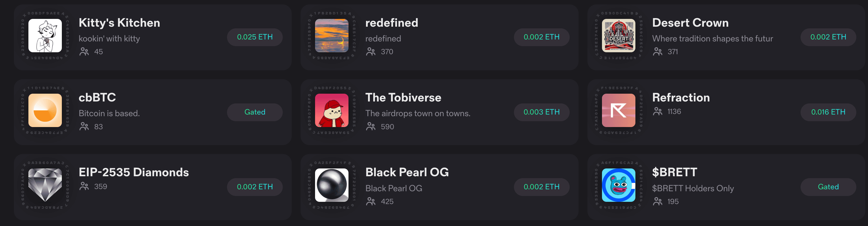Click the members icon under Refraction
The width and height of the screenshot is (868, 226).
tap(657, 111)
